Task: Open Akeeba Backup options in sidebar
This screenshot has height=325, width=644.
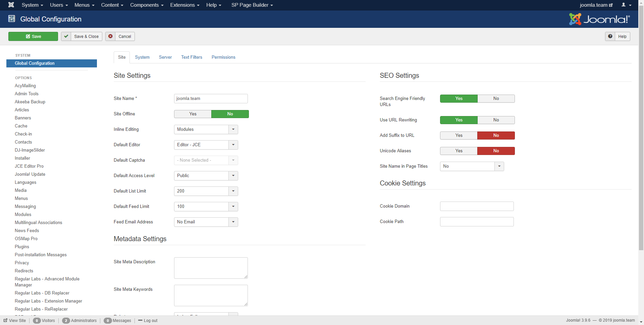Action: [x=30, y=102]
